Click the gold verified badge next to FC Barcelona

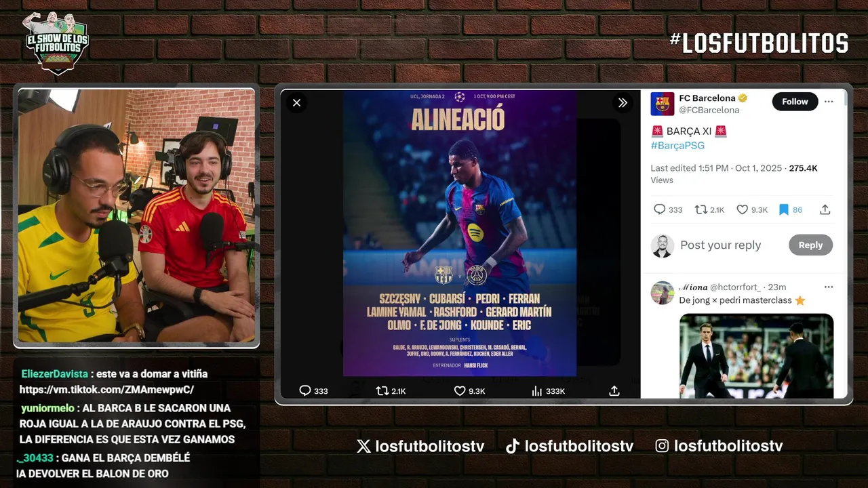[743, 98]
